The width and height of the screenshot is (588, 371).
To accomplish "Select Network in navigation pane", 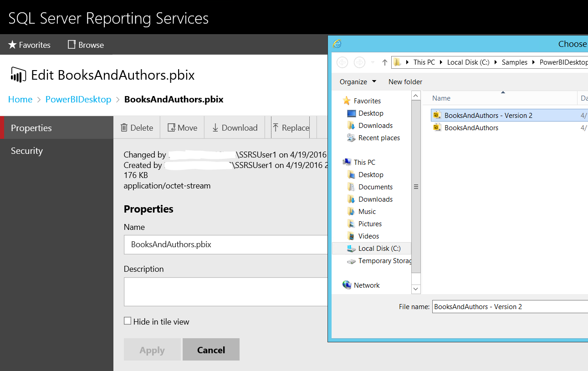I will 367,285.
